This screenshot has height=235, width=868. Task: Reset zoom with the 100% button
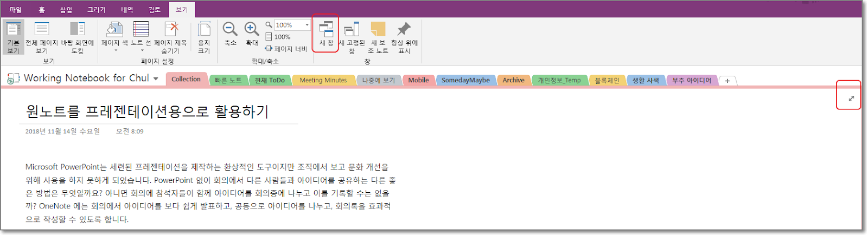(278, 37)
